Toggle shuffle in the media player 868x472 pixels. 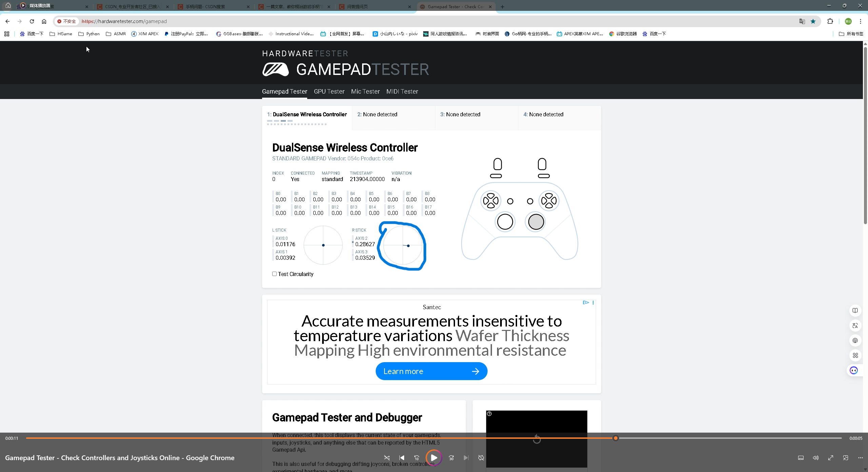(387, 458)
